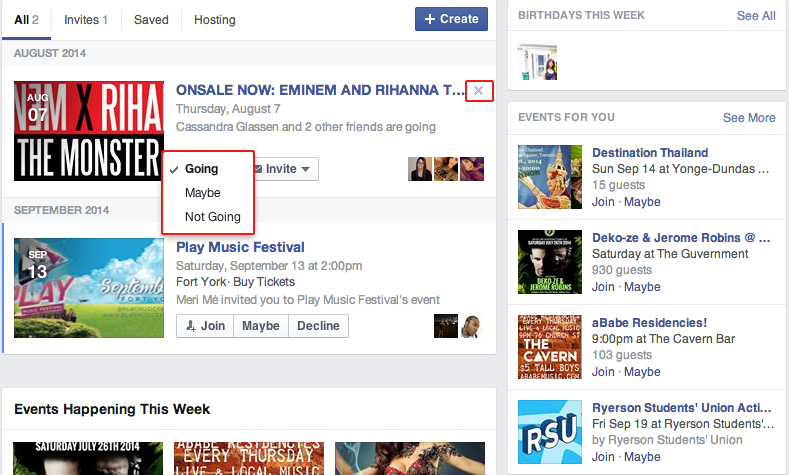Open the Every Thursday event card this week
Viewport: 789px width, 475px height.
249,458
